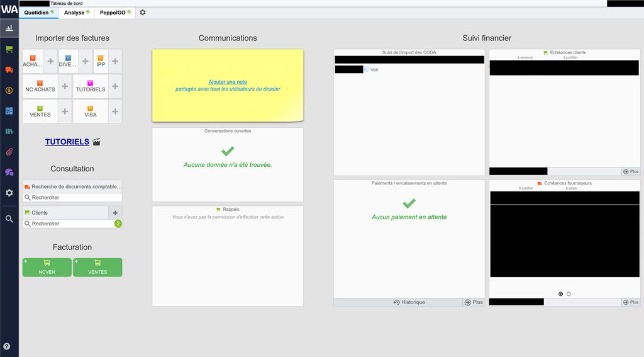Expand Plus in Paiements en attente panel
The width and height of the screenshot is (644, 357).
(x=474, y=302)
